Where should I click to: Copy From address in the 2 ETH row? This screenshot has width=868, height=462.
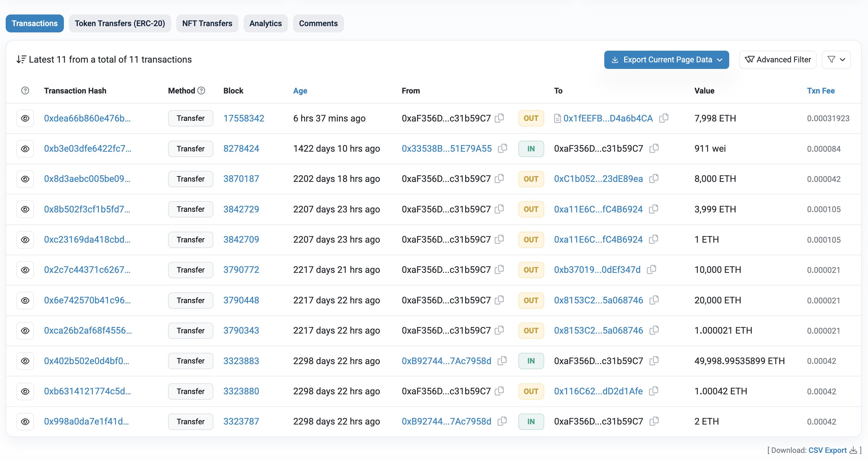pos(502,421)
